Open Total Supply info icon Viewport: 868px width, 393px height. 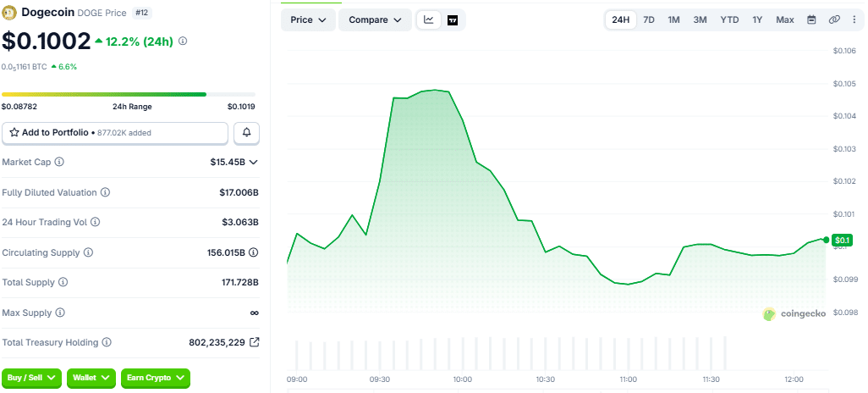coord(63,282)
